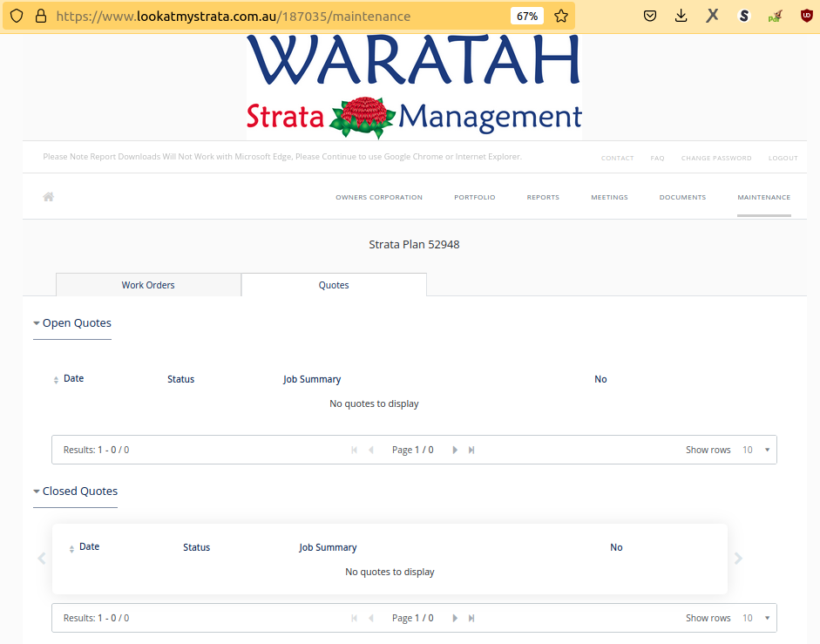Image resolution: width=820 pixels, height=644 pixels.
Task: Go to last page of Open Quotes
Action: tap(471, 450)
